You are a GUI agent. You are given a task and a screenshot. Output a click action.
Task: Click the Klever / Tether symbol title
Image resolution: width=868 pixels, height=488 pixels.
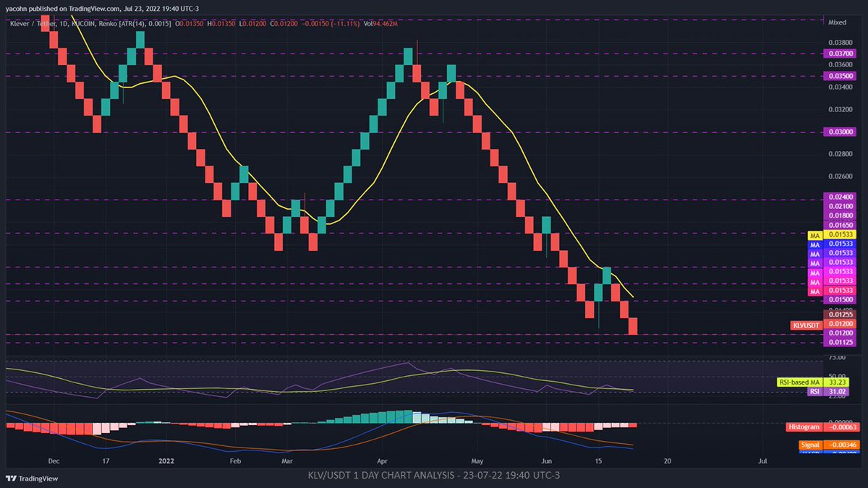[33, 23]
